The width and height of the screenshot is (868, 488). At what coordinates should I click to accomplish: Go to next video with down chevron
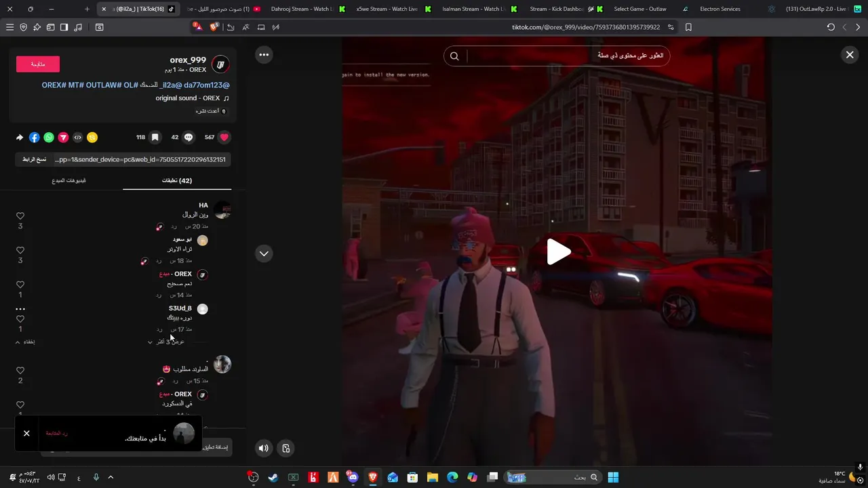pyautogui.click(x=264, y=253)
